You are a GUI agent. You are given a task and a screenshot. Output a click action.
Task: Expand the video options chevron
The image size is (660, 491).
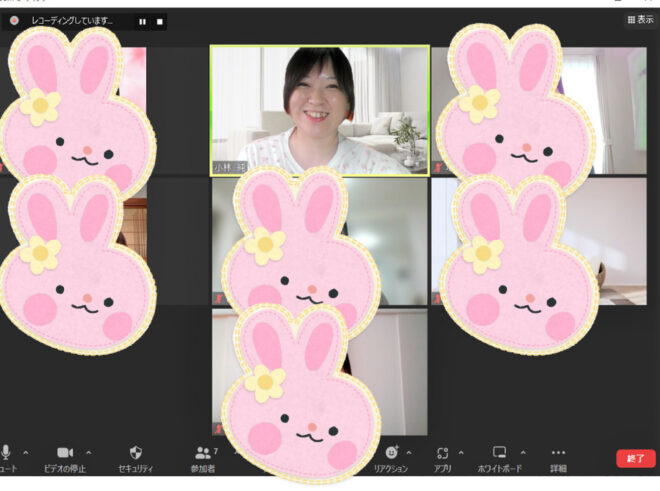click(x=89, y=452)
